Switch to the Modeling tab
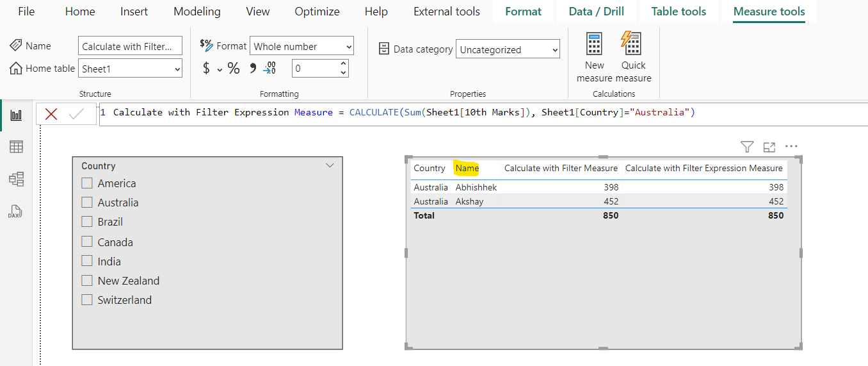Image resolution: width=868 pixels, height=366 pixels. coord(197,12)
